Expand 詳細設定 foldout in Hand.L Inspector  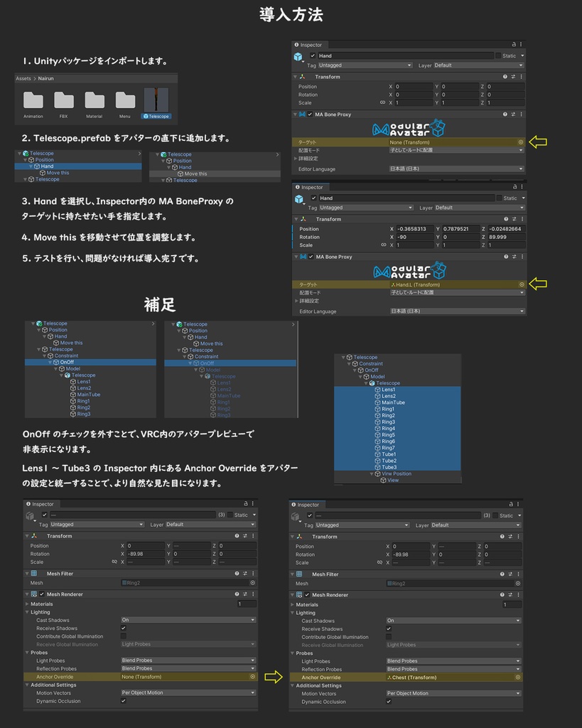[296, 301]
